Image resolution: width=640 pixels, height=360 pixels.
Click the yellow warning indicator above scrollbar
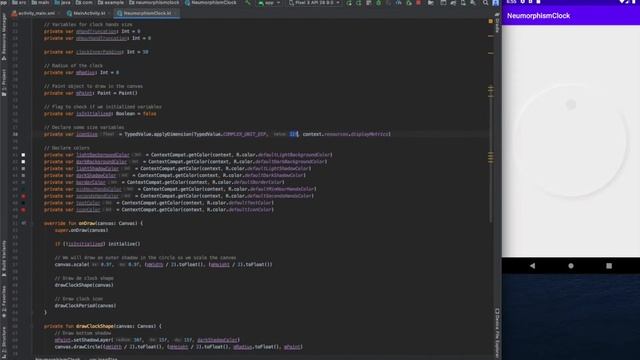point(491,21)
